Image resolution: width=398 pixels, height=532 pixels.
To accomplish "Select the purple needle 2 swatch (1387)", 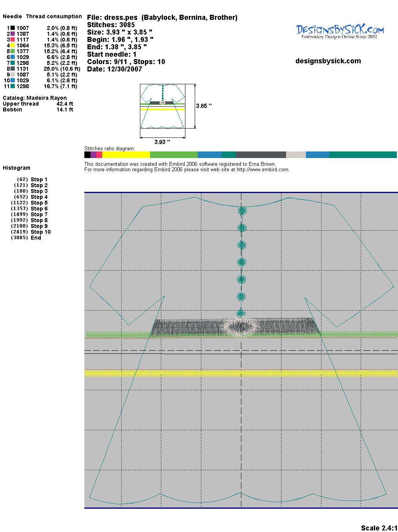I will coord(12,34).
